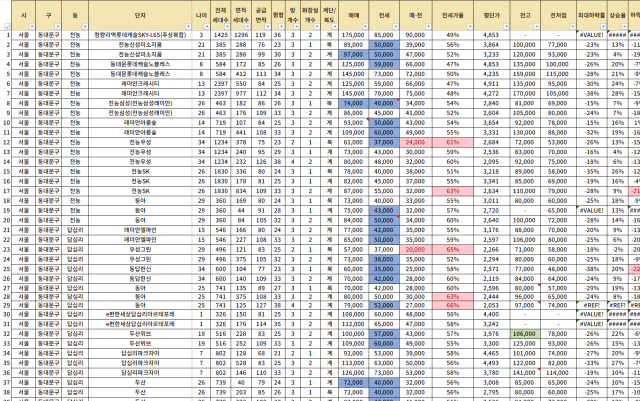This screenshot has height=401, width=640.
Task: Select the -33% 최대하락률 cell
Action: point(591,363)
